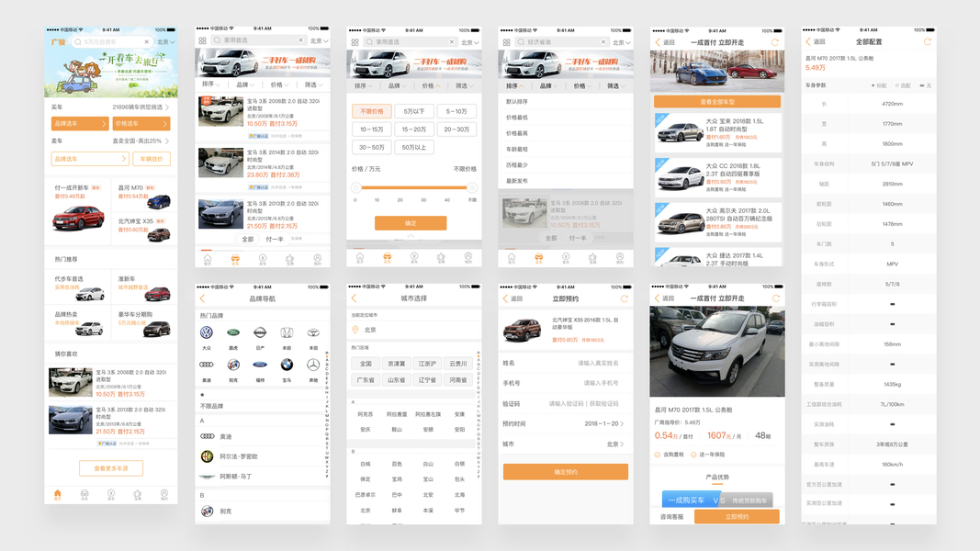Tap the 奔驰 Mercedes-Benz logo
Image resolution: width=980 pixels, height=551 pixels.
coord(313,365)
